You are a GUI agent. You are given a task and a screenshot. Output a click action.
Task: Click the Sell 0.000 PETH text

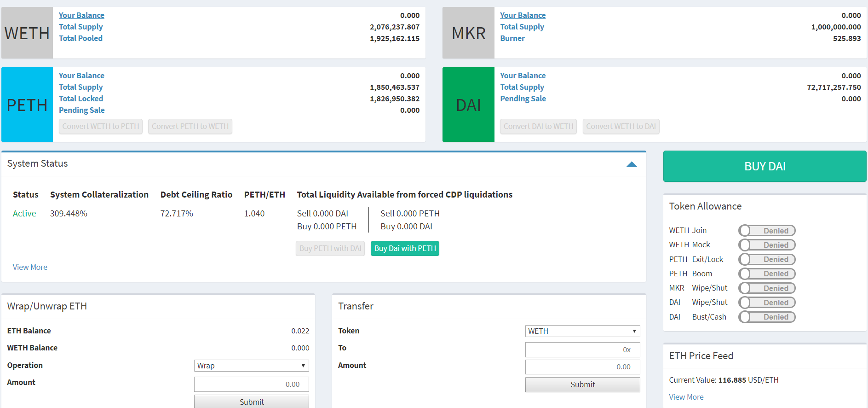pos(410,214)
